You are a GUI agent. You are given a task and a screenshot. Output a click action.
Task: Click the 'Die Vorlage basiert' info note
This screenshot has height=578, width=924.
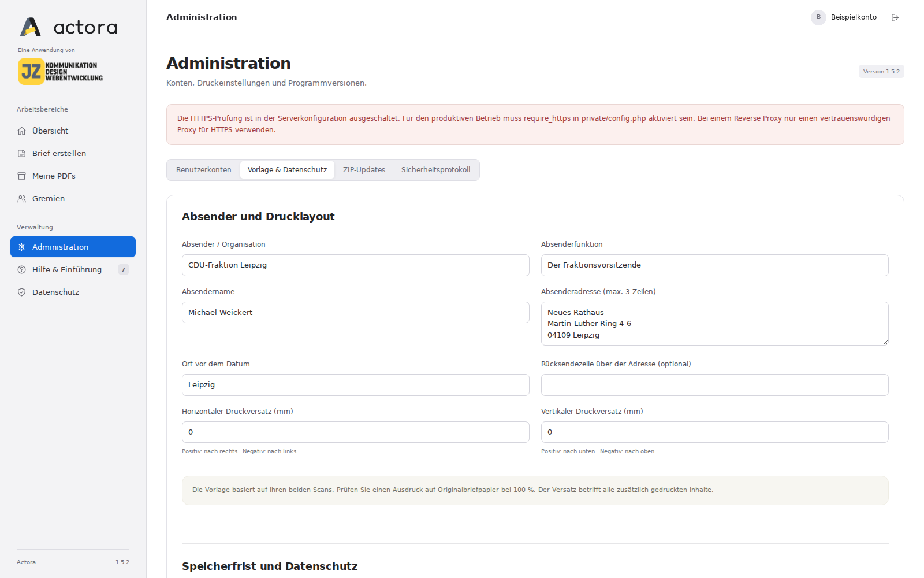point(535,490)
